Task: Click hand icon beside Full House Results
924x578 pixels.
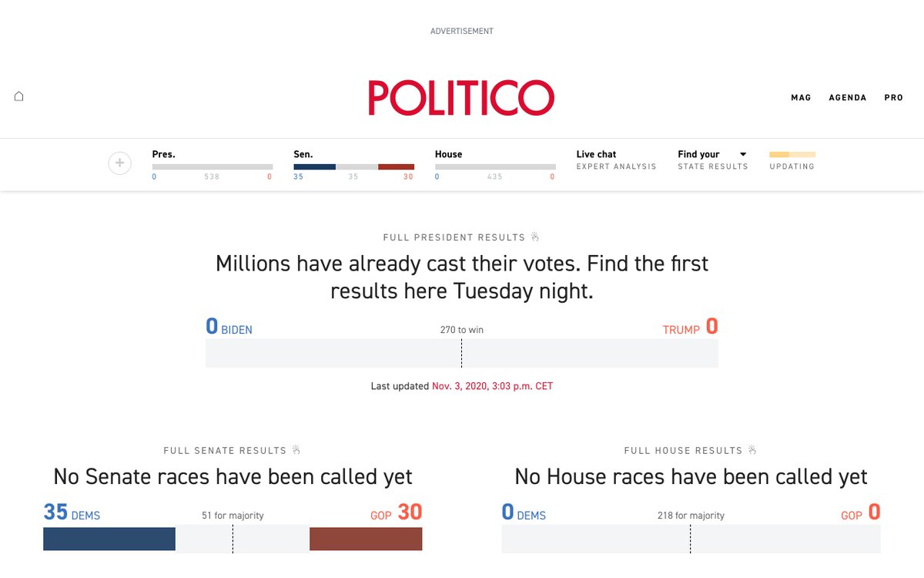Action: [752, 450]
